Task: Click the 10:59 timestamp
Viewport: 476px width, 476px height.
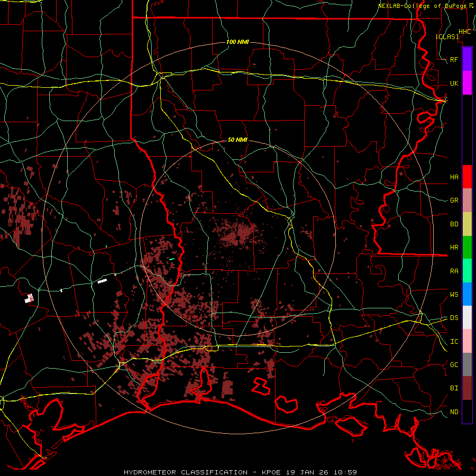Action: click(x=345, y=472)
